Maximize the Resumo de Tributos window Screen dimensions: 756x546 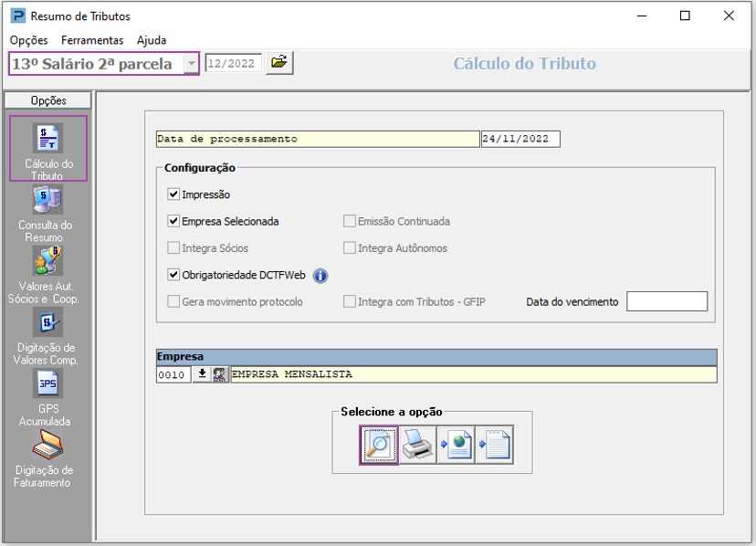coord(685,16)
